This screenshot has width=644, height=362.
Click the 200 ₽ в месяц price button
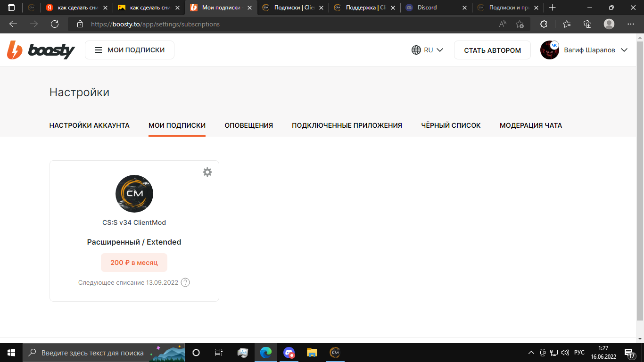click(134, 263)
